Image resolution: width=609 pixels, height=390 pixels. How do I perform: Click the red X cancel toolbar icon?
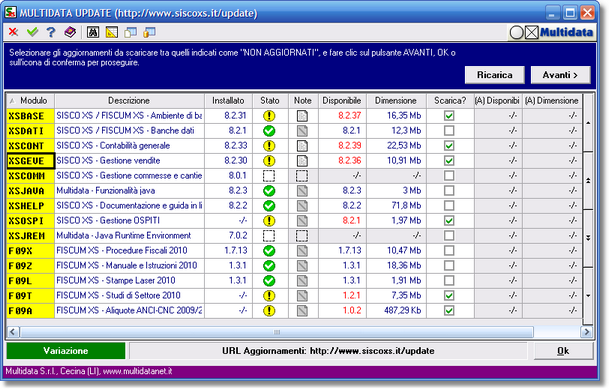coord(14,32)
